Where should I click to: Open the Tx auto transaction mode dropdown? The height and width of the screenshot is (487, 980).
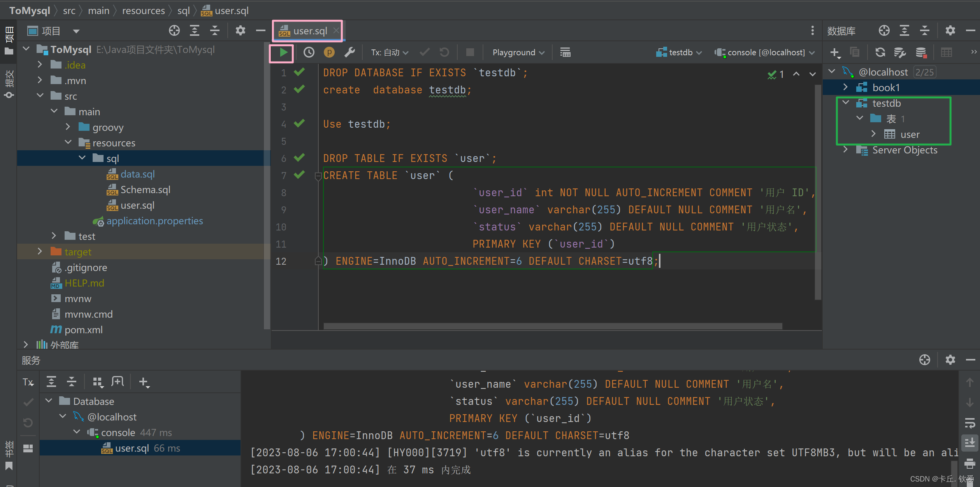(389, 53)
